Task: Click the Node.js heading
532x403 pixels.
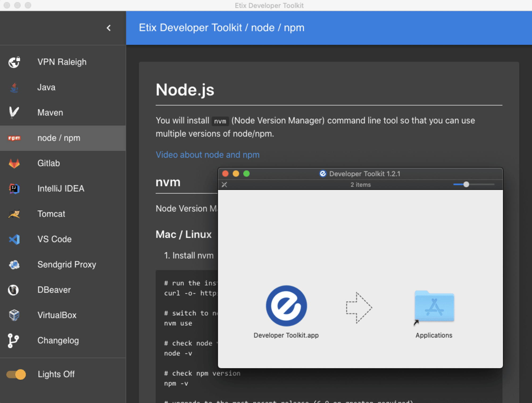Action: point(185,90)
